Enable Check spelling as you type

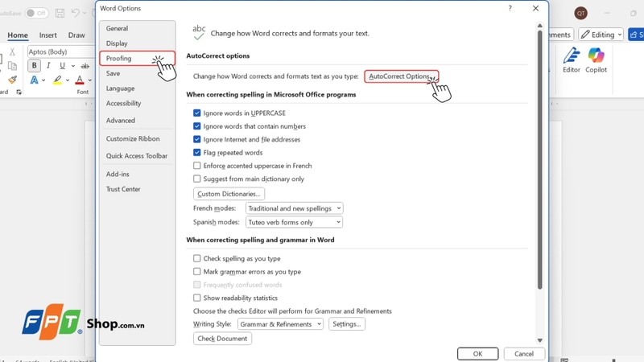pyautogui.click(x=197, y=259)
